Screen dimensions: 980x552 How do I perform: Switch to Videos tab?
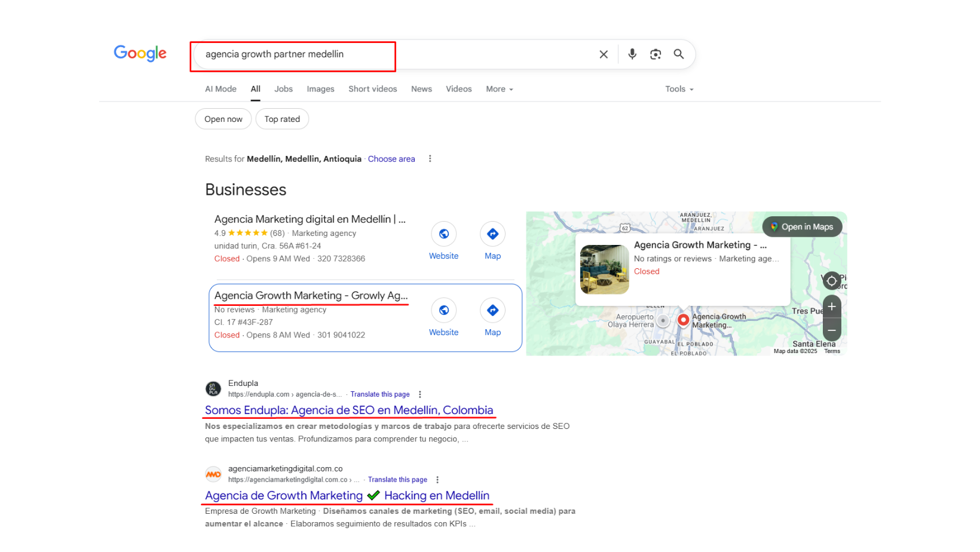click(x=459, y=89)
